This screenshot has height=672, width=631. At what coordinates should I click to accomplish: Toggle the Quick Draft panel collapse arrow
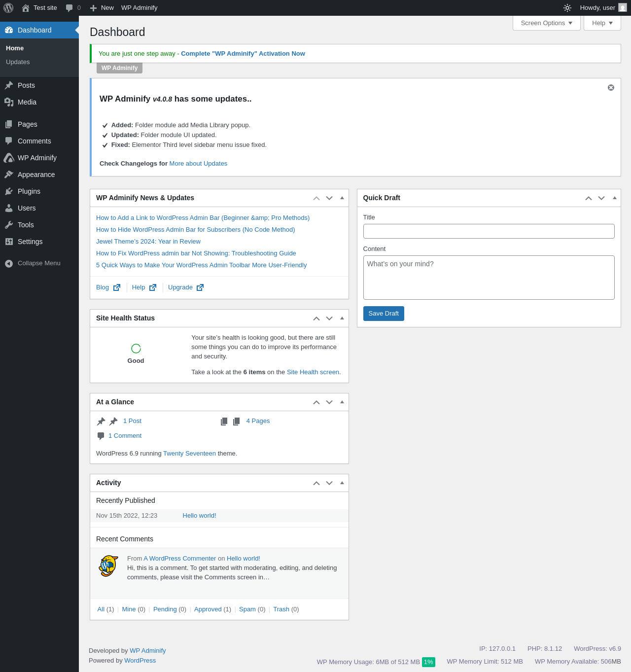[x=614, y=198]
